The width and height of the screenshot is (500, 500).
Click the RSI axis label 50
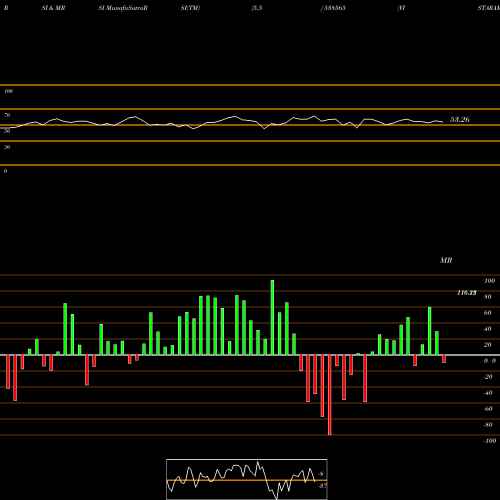point(7,131)
